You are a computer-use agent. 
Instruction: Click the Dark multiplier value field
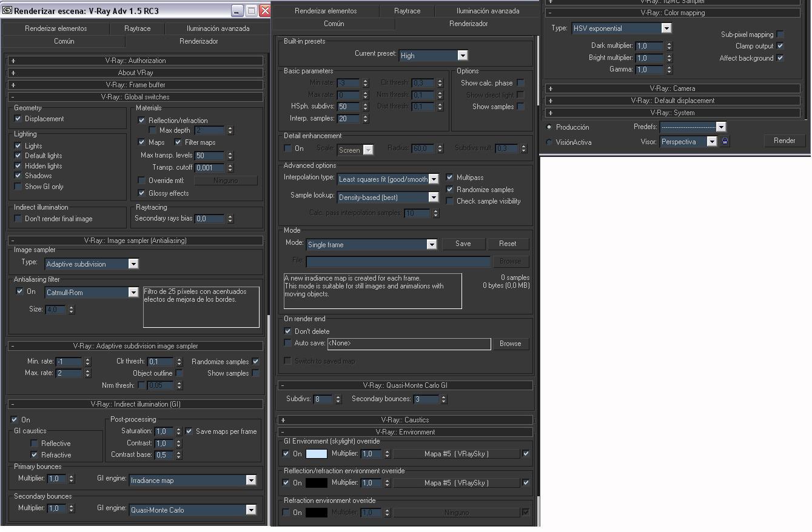[x=650, y=46]
